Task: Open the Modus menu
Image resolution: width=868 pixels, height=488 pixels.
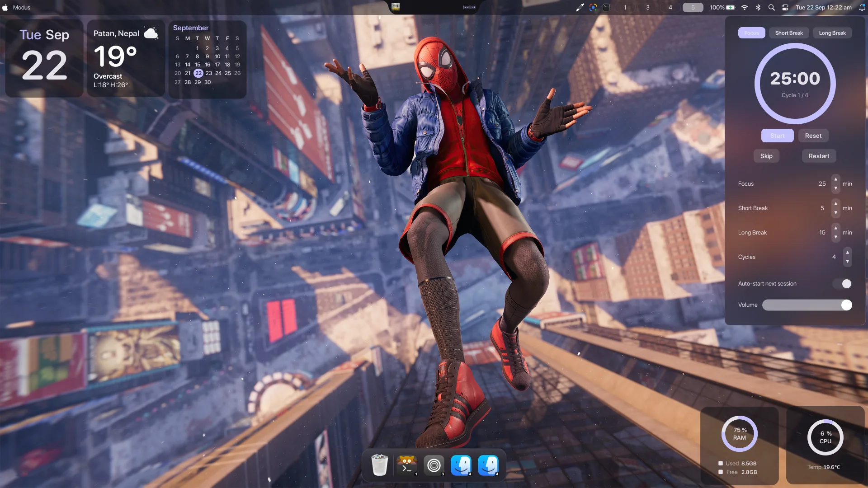Action: click(22, 7)
